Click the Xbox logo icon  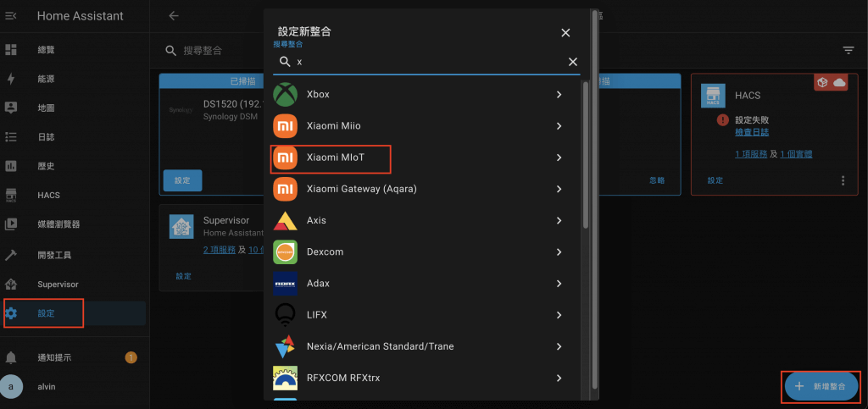285,95
